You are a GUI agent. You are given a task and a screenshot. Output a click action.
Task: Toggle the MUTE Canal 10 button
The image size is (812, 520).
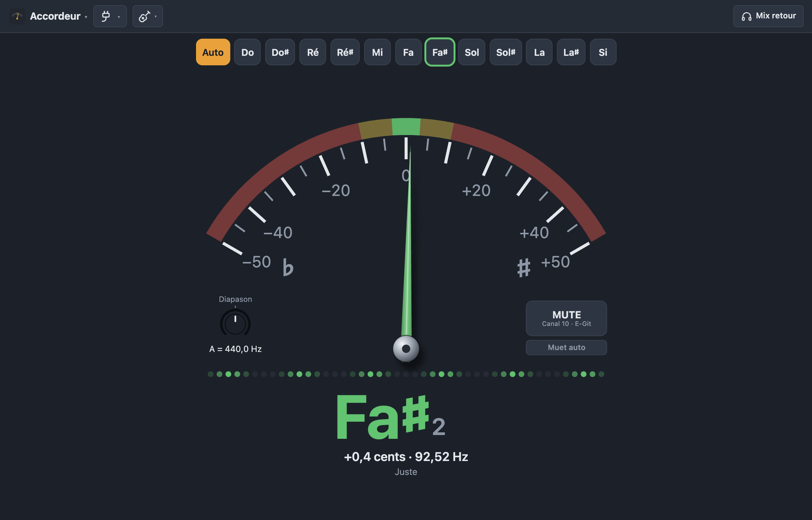[566, 319]
